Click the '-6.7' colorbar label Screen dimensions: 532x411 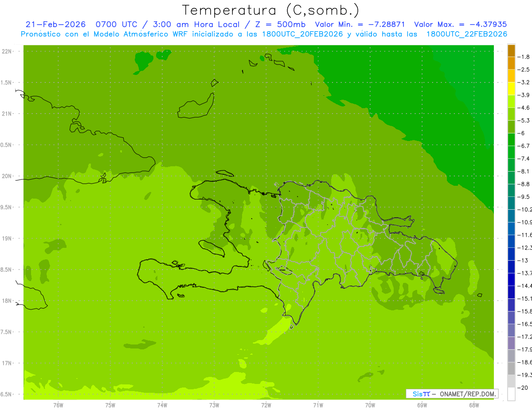pos(524,146)
